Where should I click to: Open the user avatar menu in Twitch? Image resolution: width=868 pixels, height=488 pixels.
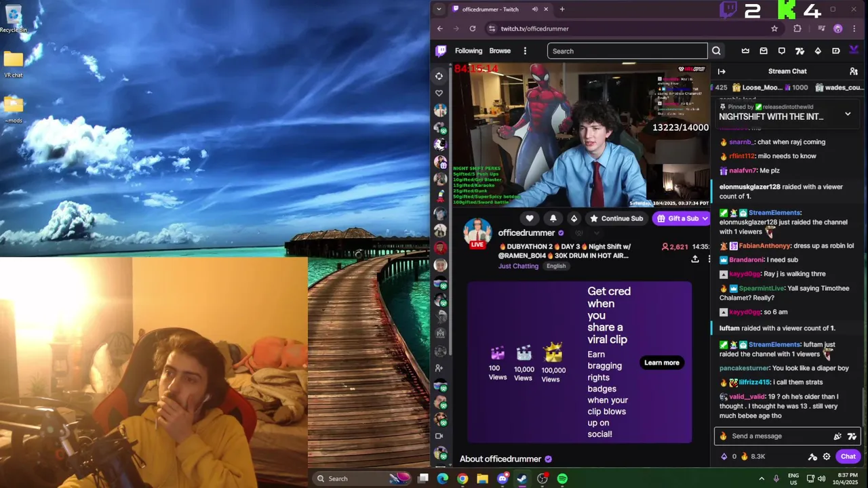[854, 51]
